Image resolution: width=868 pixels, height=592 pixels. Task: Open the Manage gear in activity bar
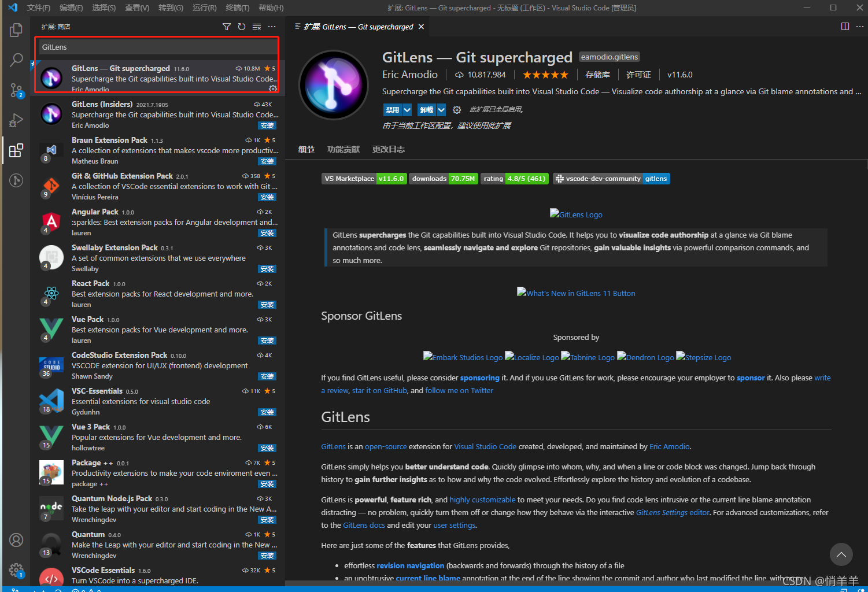pyautogui.click(x=16, y=570)
